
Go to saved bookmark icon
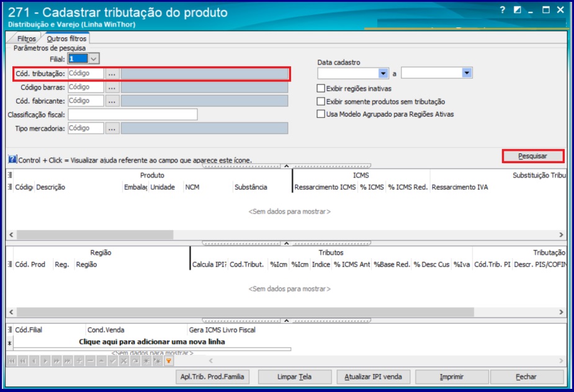click(158, 361)
